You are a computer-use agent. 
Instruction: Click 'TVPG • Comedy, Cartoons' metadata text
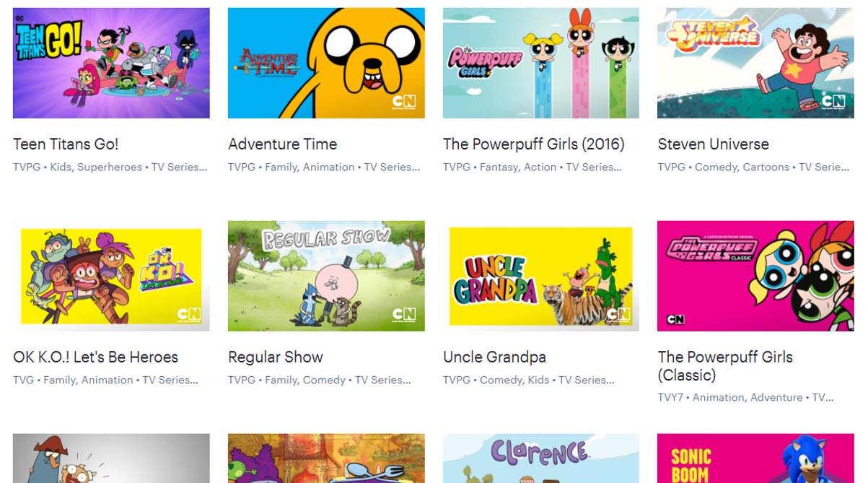(x=753, y=167)
